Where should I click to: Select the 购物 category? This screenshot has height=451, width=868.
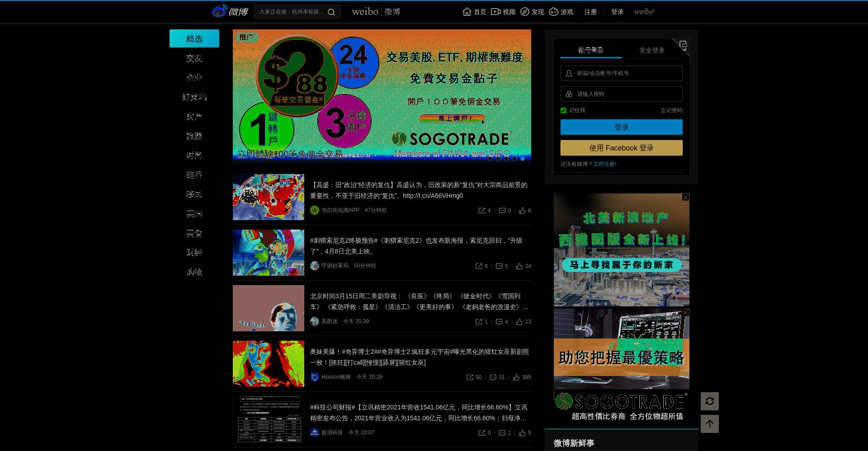click(x=194, y=272)
